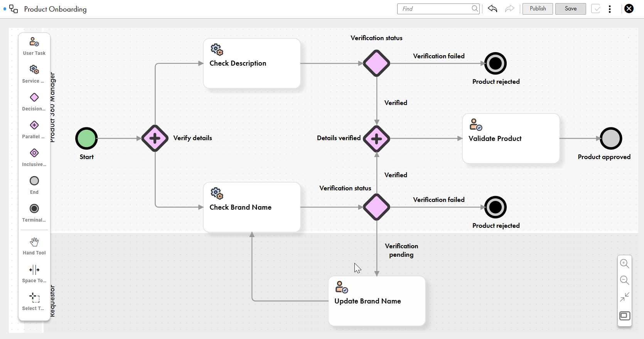The height and width of the screenshot is (339, 644).
Task: Click the user icon in Validate Product
Action: [x=476, y=125]
